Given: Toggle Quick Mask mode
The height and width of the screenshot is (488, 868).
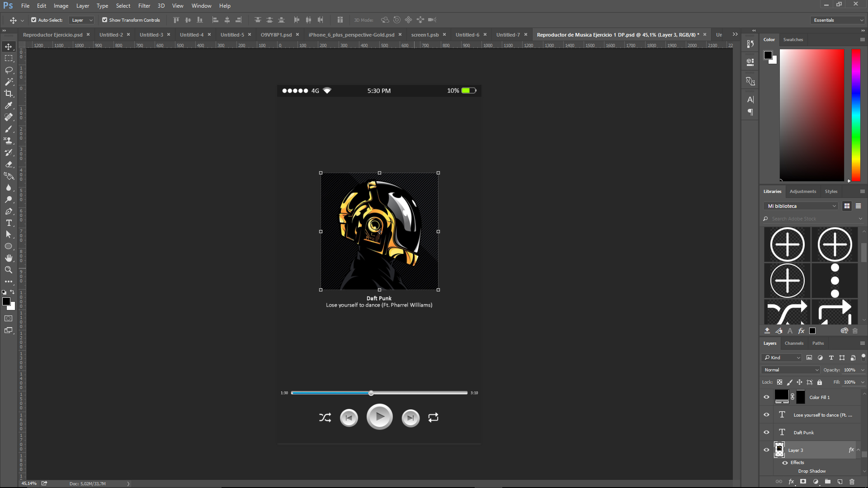Looking at the screenshot, I should point(9,319).
